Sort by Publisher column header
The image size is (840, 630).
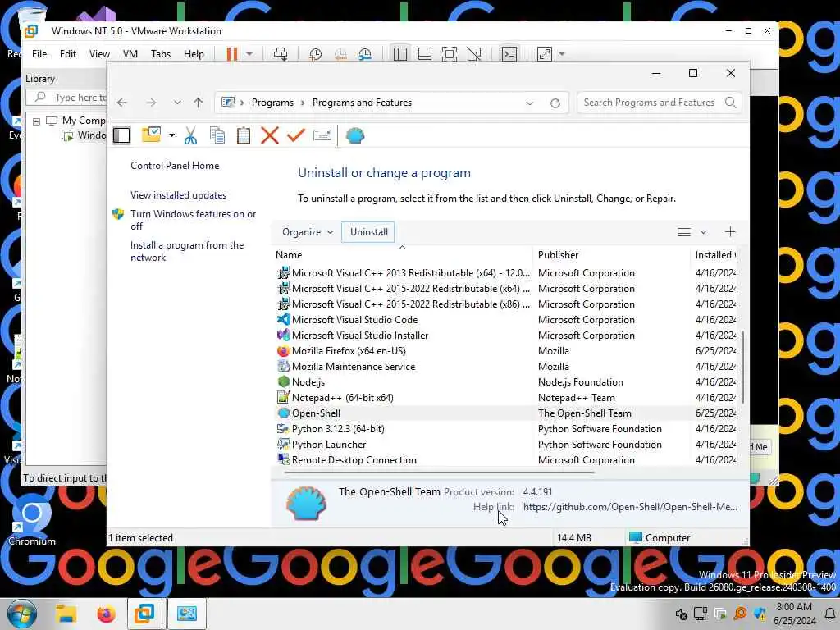coord(612,255)
